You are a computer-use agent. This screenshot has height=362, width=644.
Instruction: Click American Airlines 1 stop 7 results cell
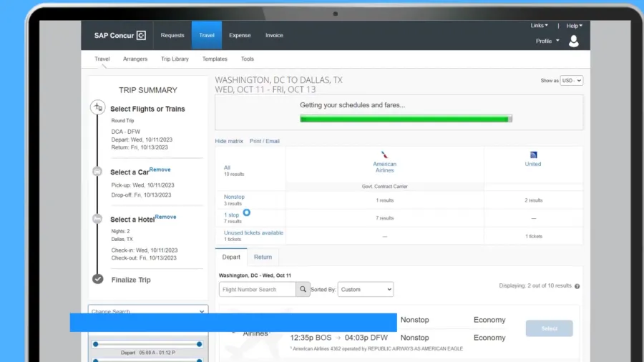385,218
